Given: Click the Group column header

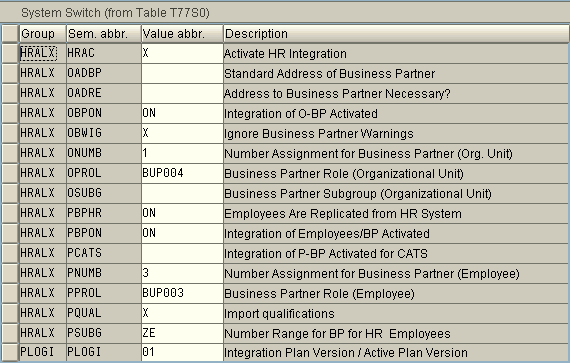Looking at the screenshot, I should (43, 34).
